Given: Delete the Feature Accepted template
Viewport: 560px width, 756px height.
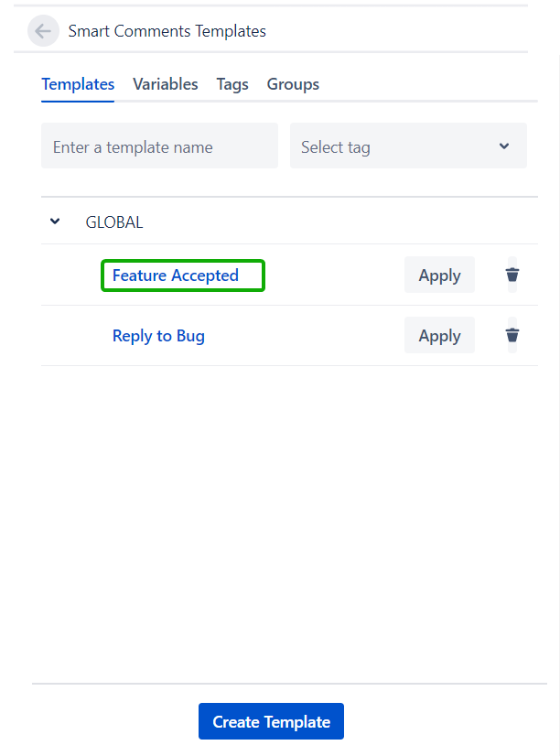Looking at the screenshot, I should 512,275.
